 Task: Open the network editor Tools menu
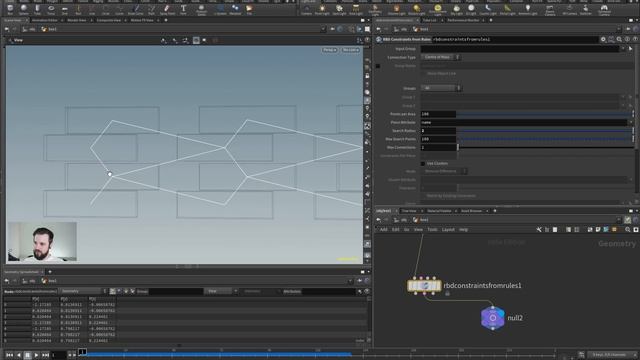coord(432,230)
